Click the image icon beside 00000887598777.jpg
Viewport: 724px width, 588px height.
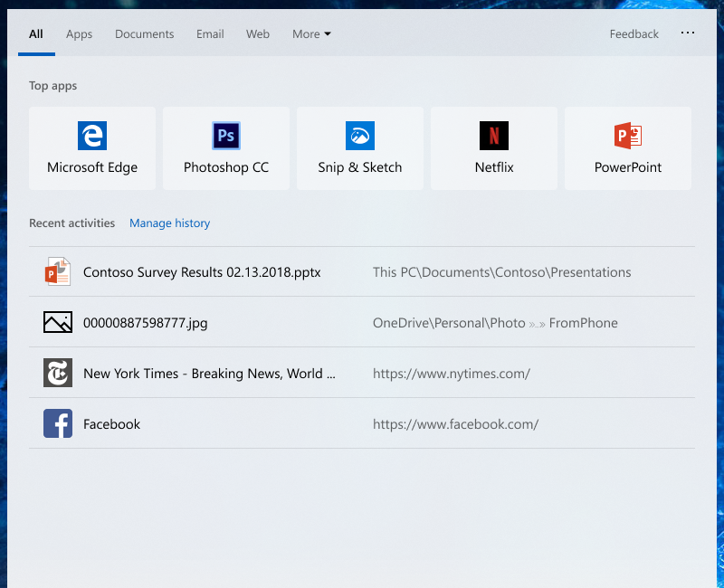[x=58, y=322]
